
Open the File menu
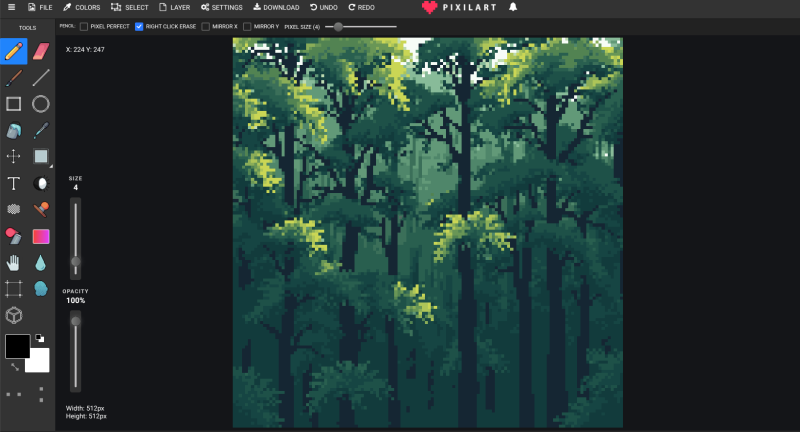coord(39,7)
